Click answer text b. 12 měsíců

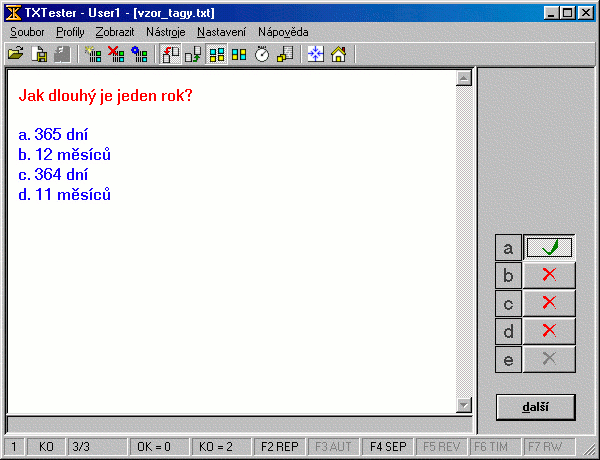(65, 154)
